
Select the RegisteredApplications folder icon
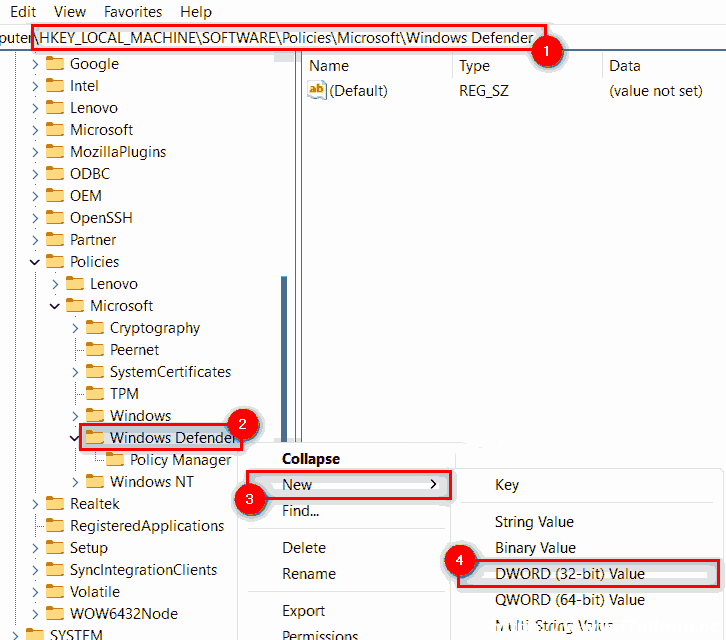(x=55, y=526)
